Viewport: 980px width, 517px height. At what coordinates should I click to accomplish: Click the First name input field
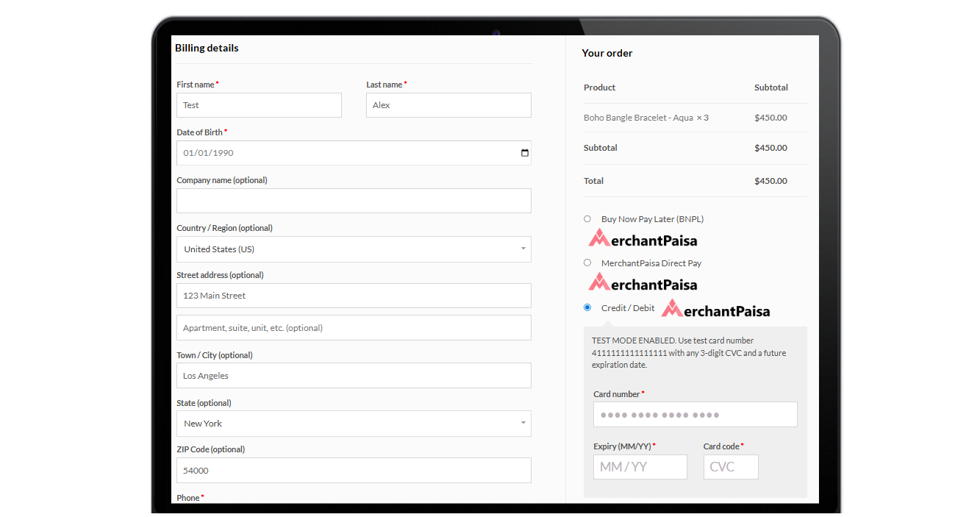tap(259, 105)
